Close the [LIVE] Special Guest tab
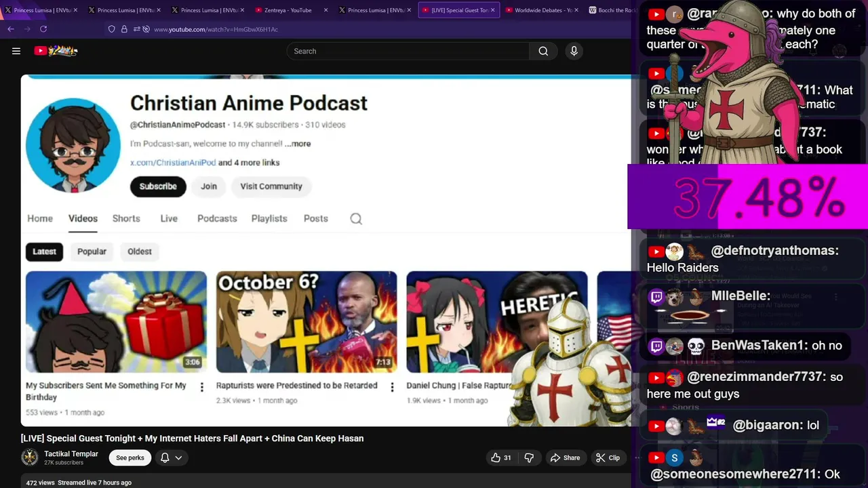This screenshot has height=488, width=868. (492, 10)
